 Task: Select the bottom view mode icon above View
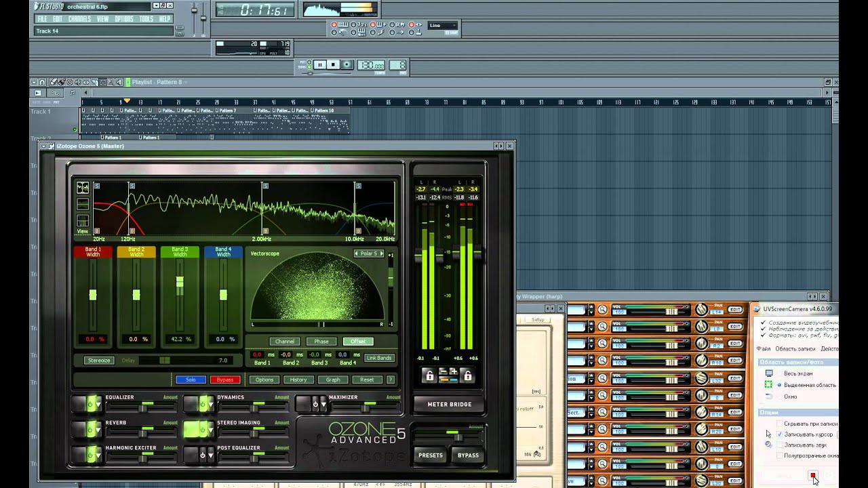[83, 220]
